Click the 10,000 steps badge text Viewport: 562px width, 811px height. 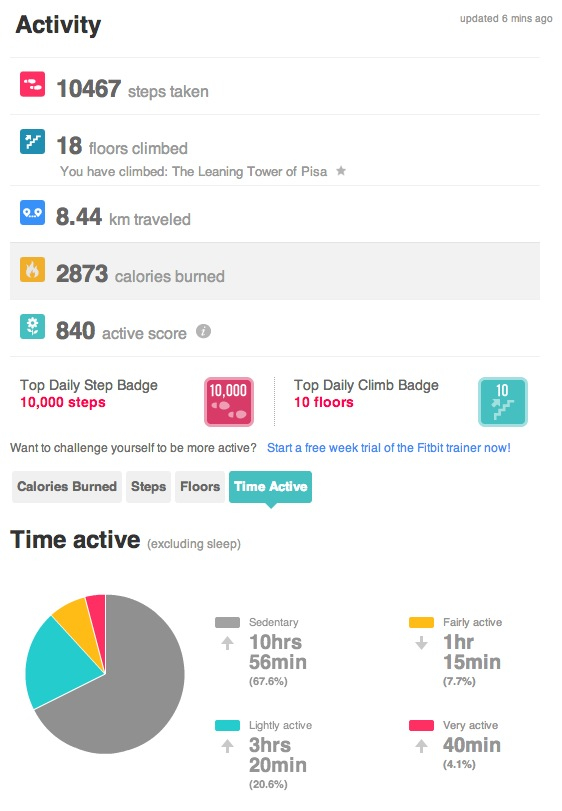click(63, 402)
